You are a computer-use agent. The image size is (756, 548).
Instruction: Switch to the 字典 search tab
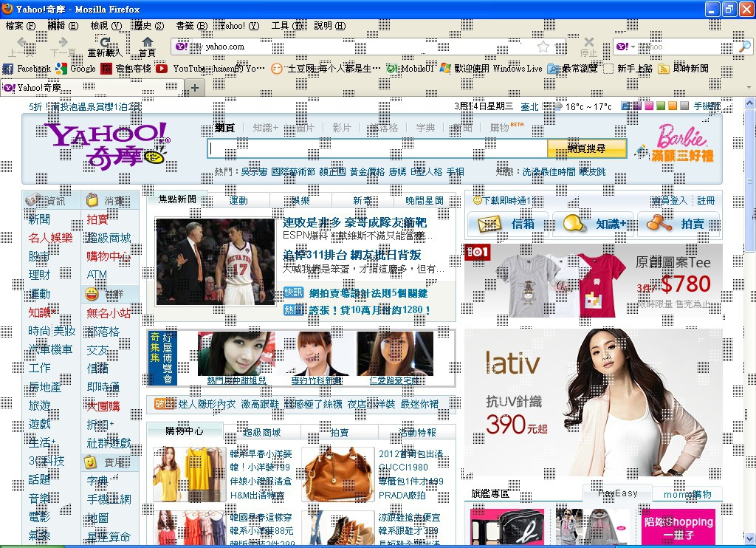tap(425, 128)
